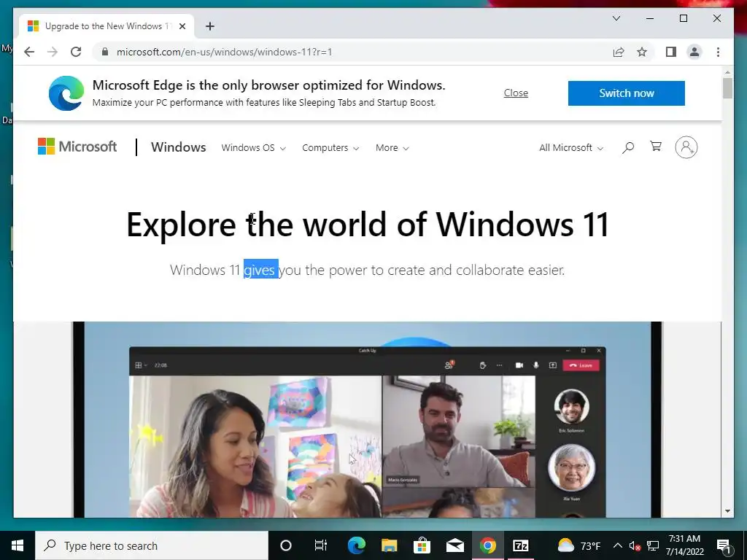The height and width of the screenshot is (560, 747).
Task: Sign in with the account avatar icon
Action: click(x=686, y=147)
